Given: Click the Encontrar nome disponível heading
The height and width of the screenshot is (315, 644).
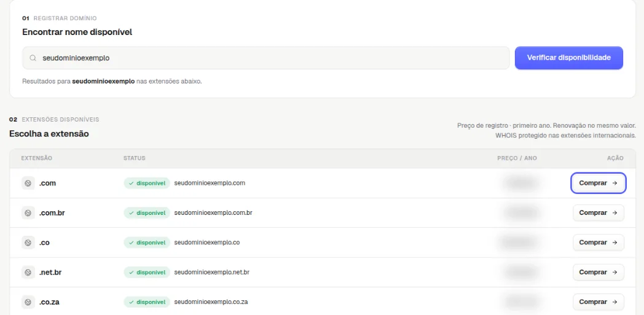Looking at the screenshot, I should (77, 32).
